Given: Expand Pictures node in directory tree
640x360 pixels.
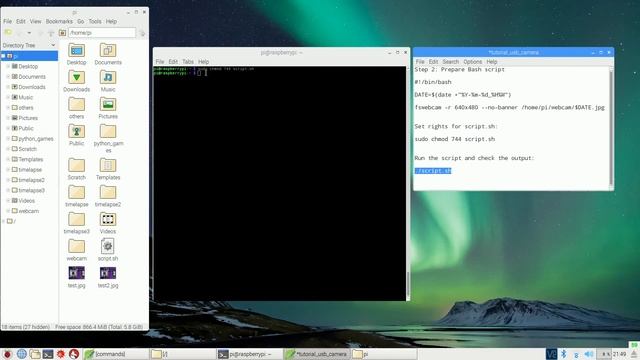Looking at the screenshot, I should [x=8, y=118].
